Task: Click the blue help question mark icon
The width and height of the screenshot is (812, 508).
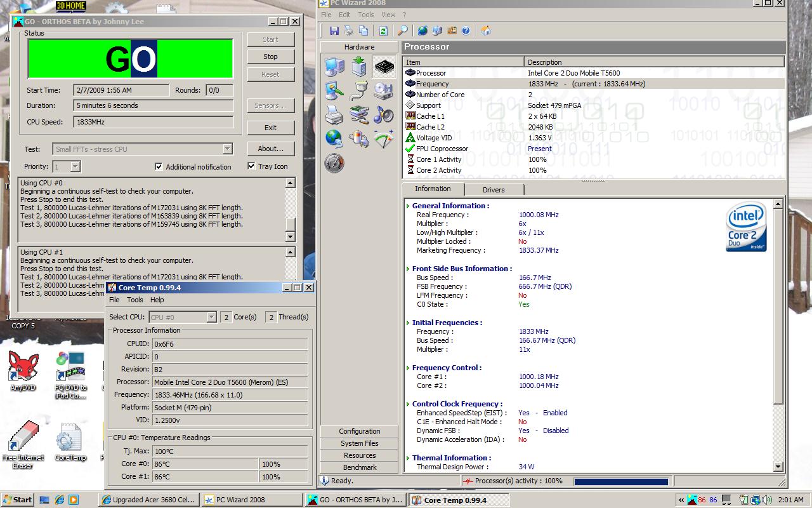Action: tap(466, 30)
